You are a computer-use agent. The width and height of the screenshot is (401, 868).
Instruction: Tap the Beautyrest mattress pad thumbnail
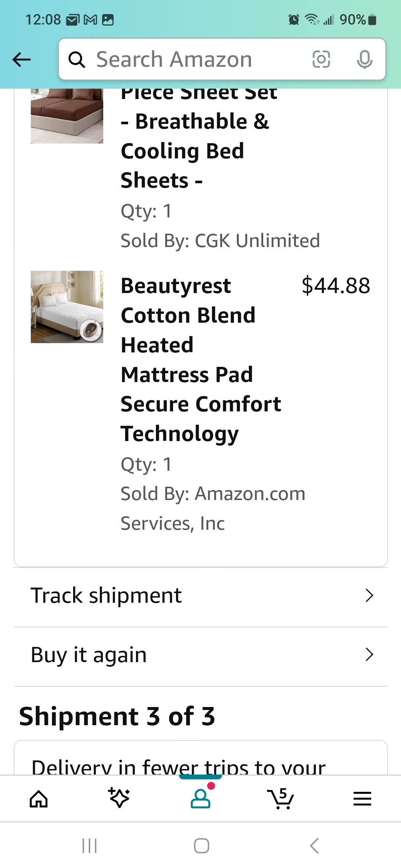[67, 307]
